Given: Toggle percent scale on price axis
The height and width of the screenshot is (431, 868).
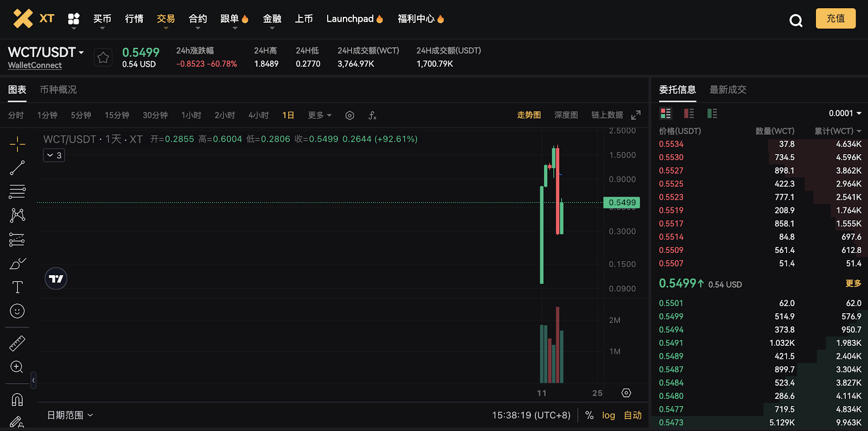Looking at the screenshot, I should [x=589, y=415].
